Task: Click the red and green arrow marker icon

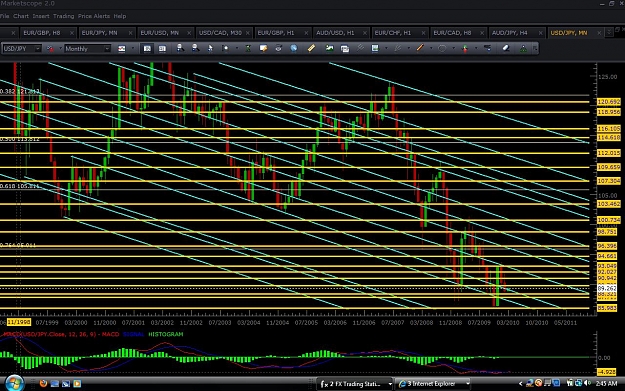Action: tap(465, 48)
